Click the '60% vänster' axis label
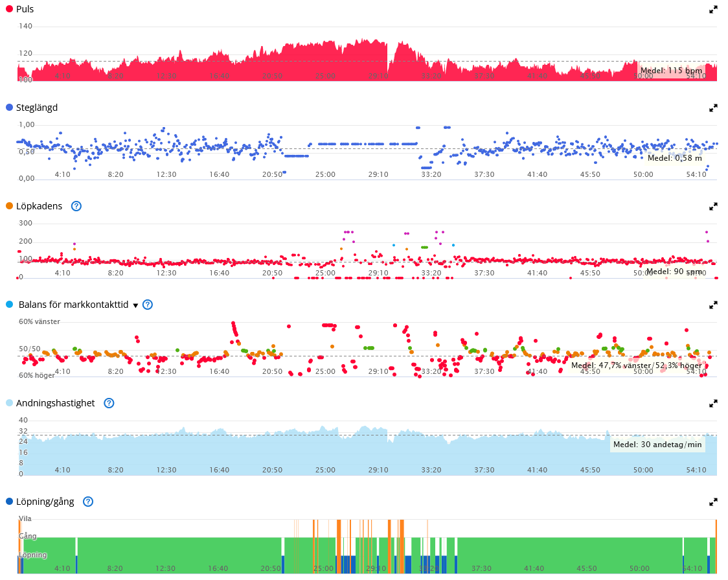This screenshot has height=580, width=728. (40, 321)
